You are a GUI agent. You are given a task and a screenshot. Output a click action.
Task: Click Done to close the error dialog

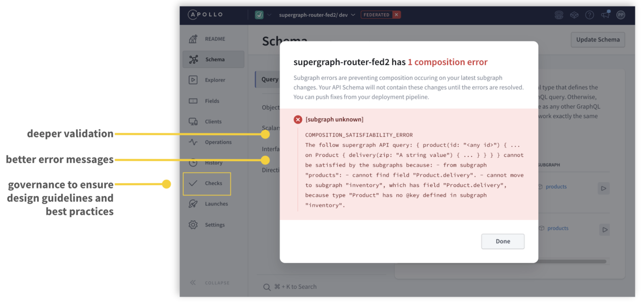pyautogui.click(x=503, y=241)
